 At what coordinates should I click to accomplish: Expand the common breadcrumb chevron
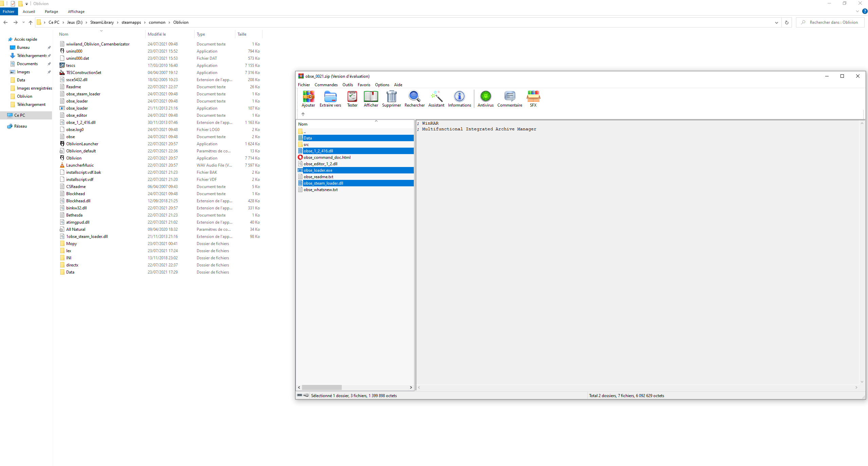pyautogui.click(x=169, y=22)
